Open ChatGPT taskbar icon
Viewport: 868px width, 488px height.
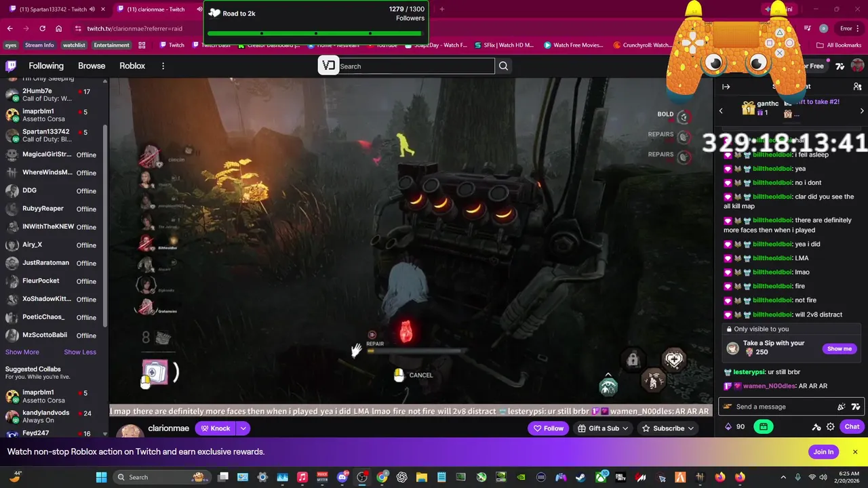(x=401, y=477)
